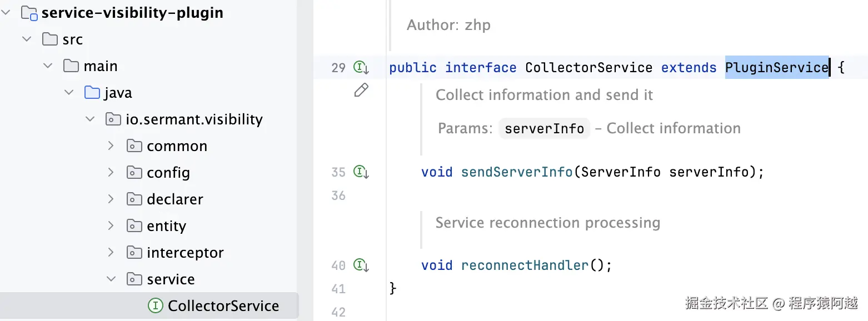Click the implementations gutter icon on line 29
This screenshot has height=321, width=868.
(361, 68)
